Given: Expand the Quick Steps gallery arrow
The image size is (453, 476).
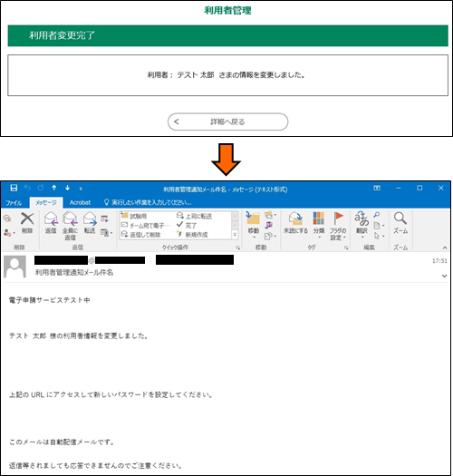Looking at the screenshot, I should (x=235, y=235).
